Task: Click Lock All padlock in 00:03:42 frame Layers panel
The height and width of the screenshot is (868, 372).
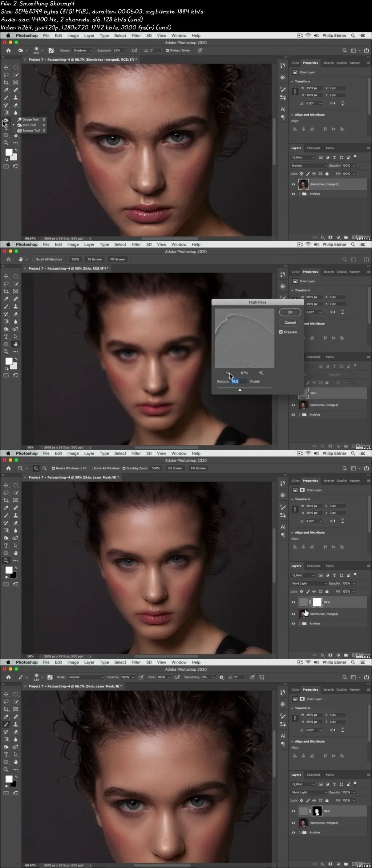Action: [327, 592]
